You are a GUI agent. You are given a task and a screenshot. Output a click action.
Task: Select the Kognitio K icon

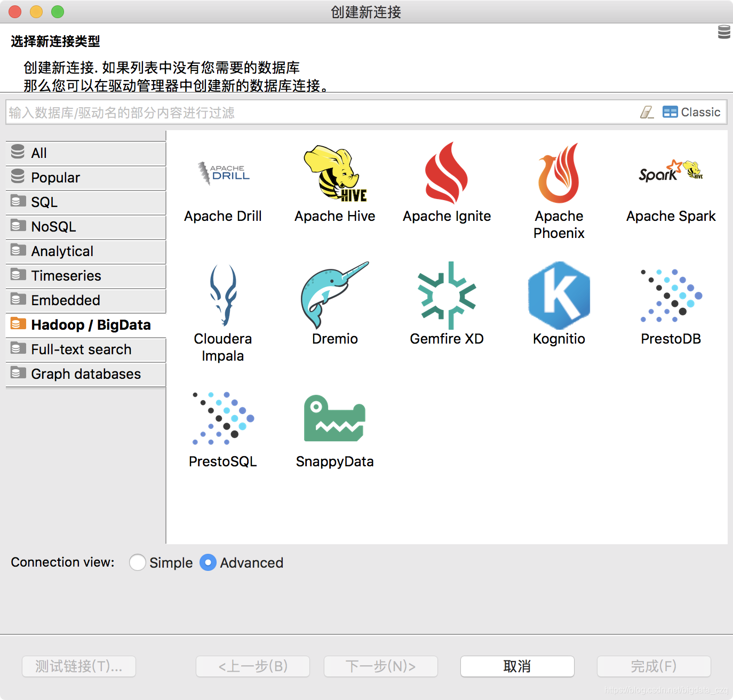(x=559, y=295)
